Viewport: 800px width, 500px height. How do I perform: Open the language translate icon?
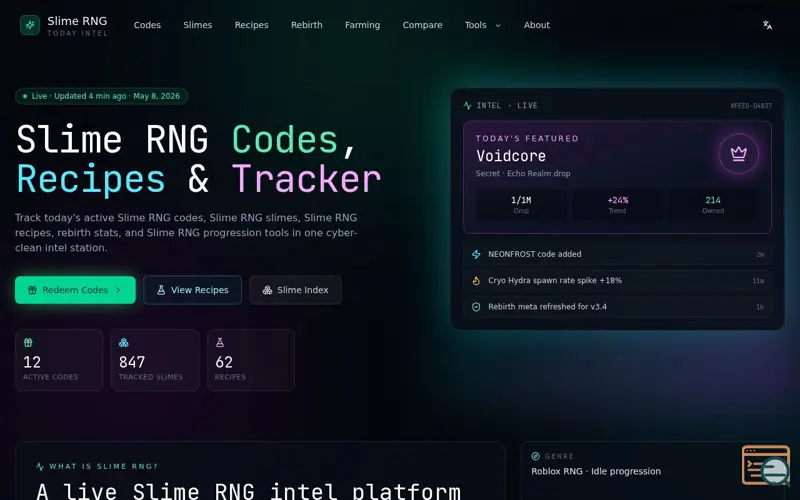[767, 25]
